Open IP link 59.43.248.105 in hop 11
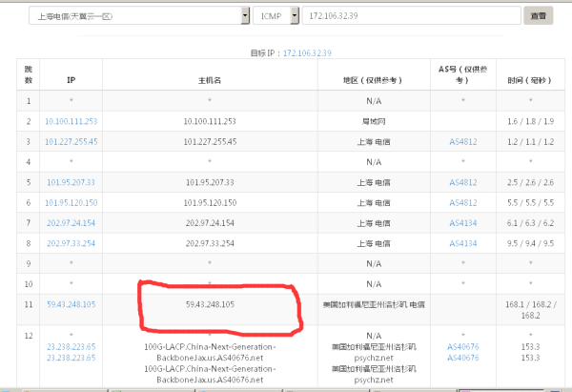 [x=71, y=304]
